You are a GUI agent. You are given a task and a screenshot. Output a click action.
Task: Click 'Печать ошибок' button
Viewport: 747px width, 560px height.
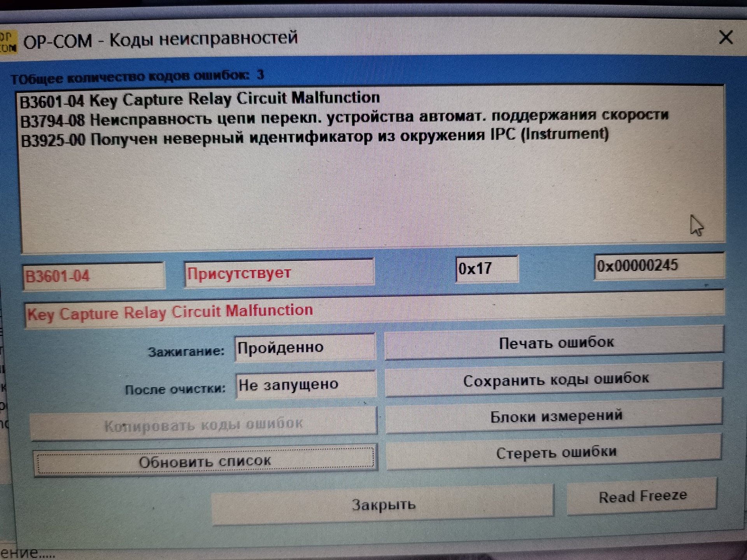pos(555,343)
